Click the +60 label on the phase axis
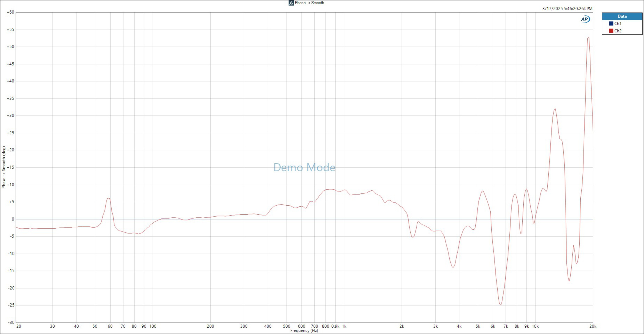The width and height of the screenshot is (644, 334). (x=11, y=12)
